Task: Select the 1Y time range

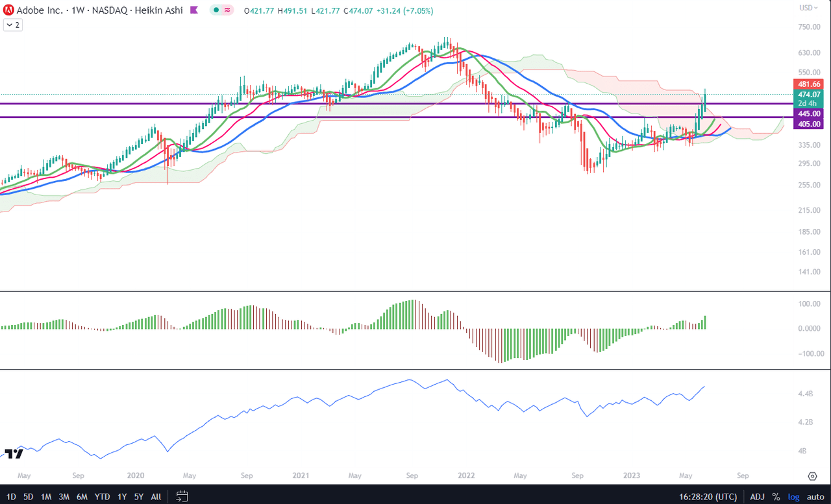Action: tap(122, 497)
